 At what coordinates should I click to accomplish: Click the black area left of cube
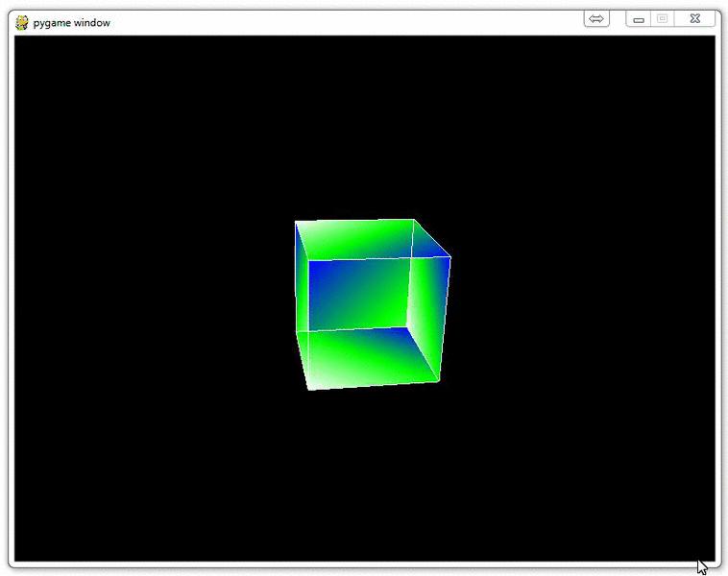pos(144,298)
